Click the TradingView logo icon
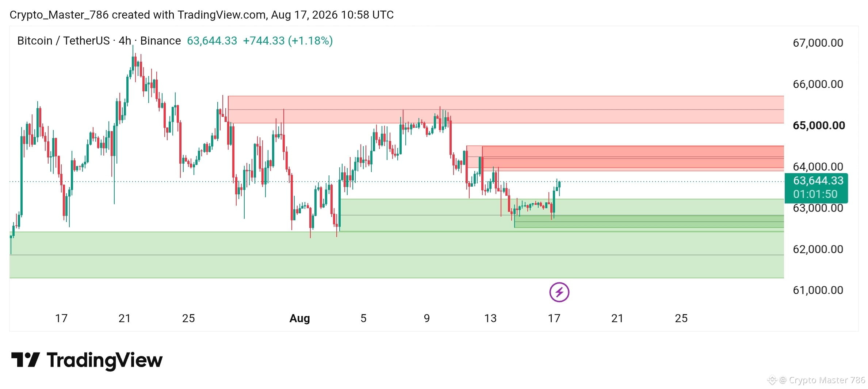This screenshot has width=868, height=389. [25, 360]
